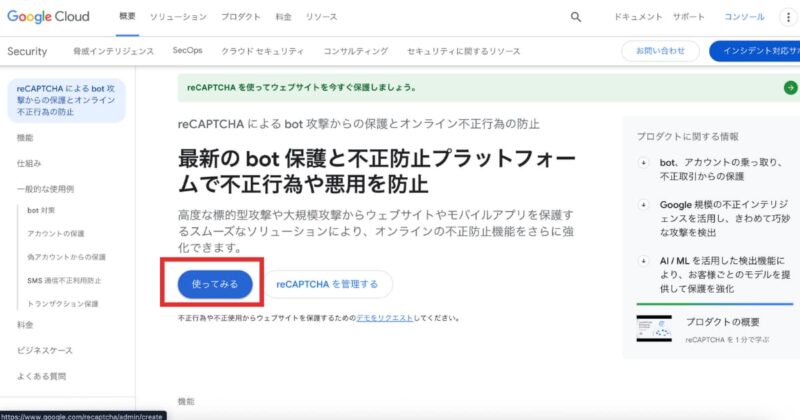Click the green reCAPTCHA banner text

point(302,88)
